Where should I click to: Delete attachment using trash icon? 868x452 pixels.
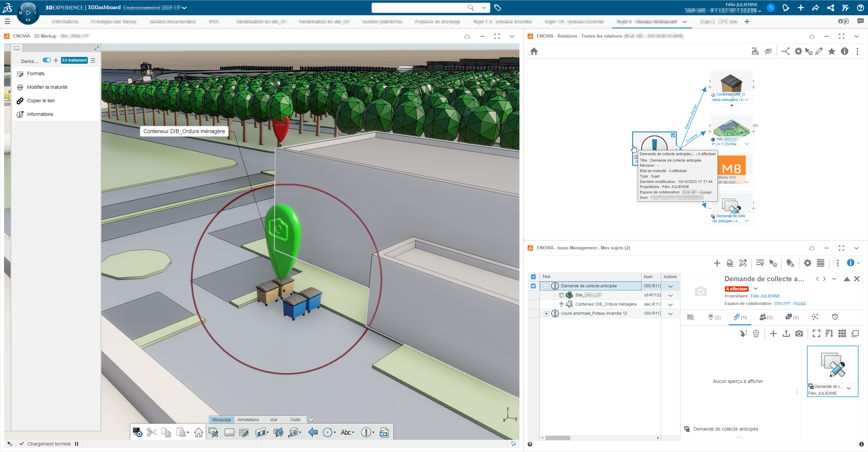click(756, 334)
